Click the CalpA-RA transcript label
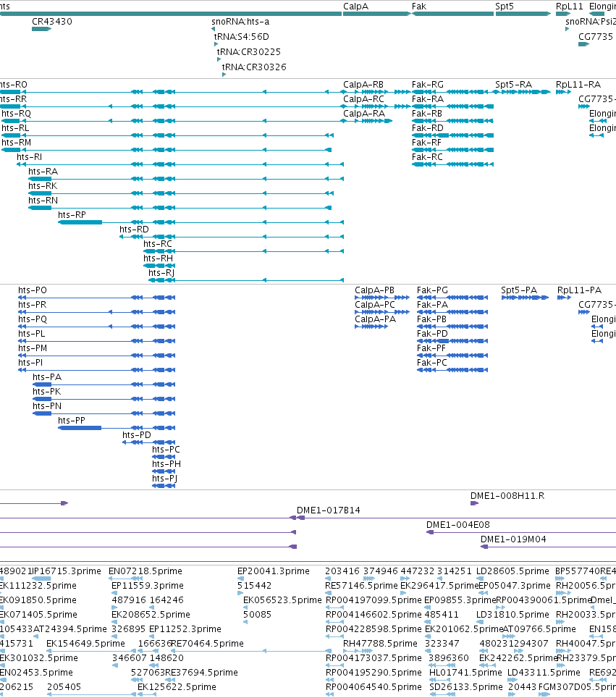The width and height of the screenshot is (616, 698). click(x=364, y=114)
